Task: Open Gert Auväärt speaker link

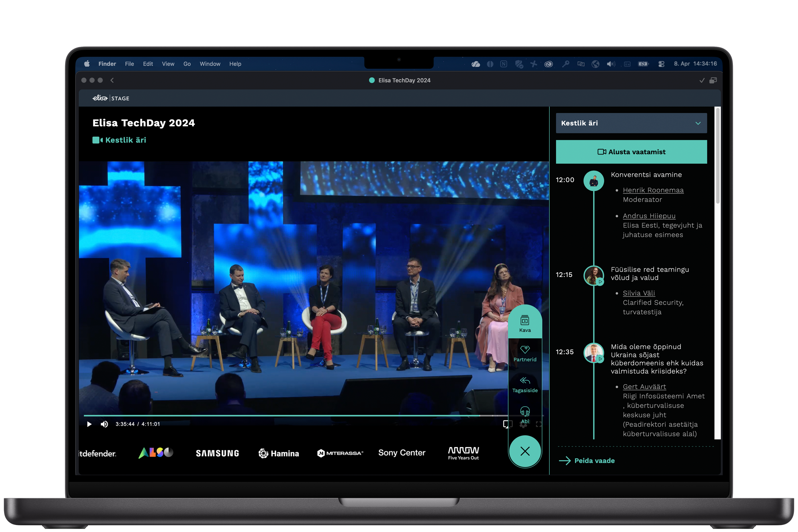Action: [644, 386]
